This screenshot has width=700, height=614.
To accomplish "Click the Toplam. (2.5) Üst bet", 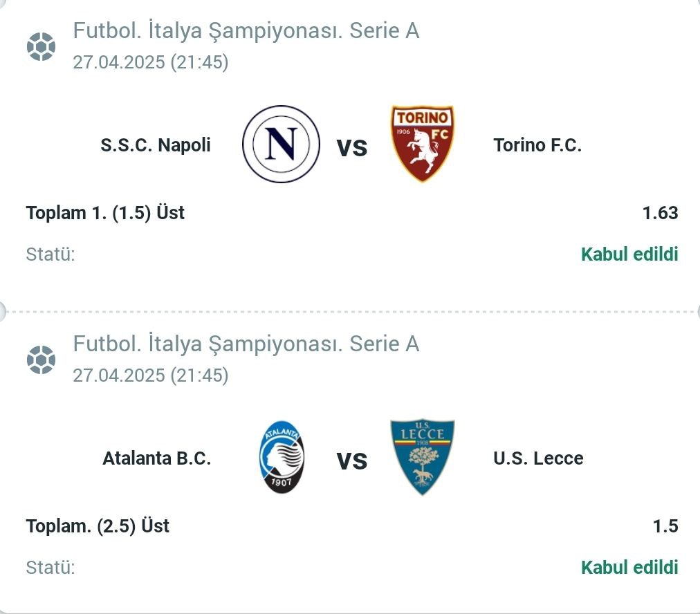I will tap(98, 526).
